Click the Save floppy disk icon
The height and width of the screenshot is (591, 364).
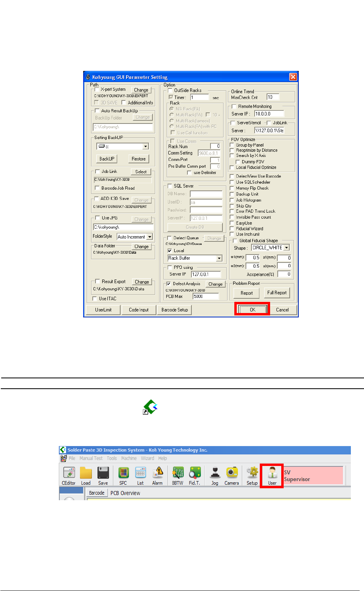pyautogui.click(x=103, y=476)
